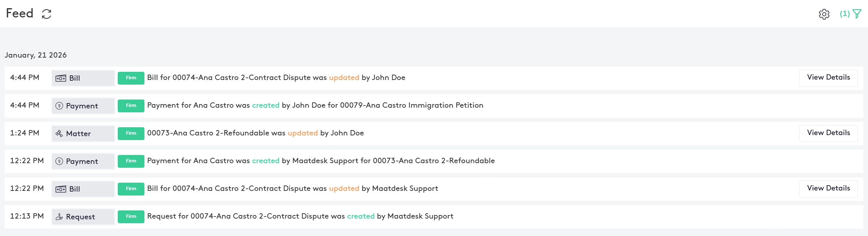Screen dimensions: 868x236
Task: Click the Firm tag on the Request row
Action: [131, 216]
